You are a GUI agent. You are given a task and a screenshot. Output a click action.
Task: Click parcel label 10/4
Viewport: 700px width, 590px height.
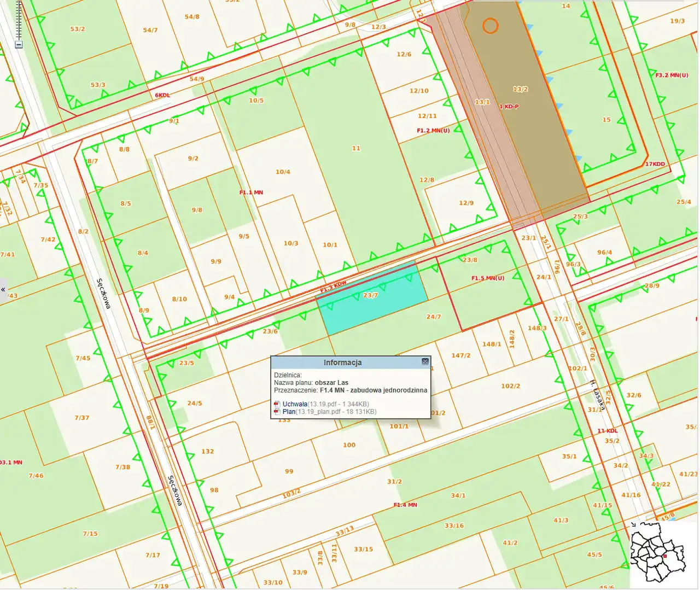pos(283,172)
